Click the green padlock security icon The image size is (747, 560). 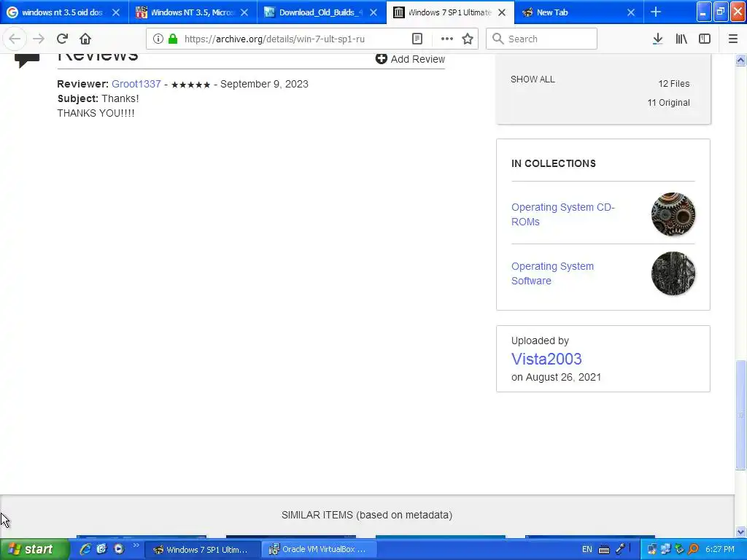click(x=173, y=39)
